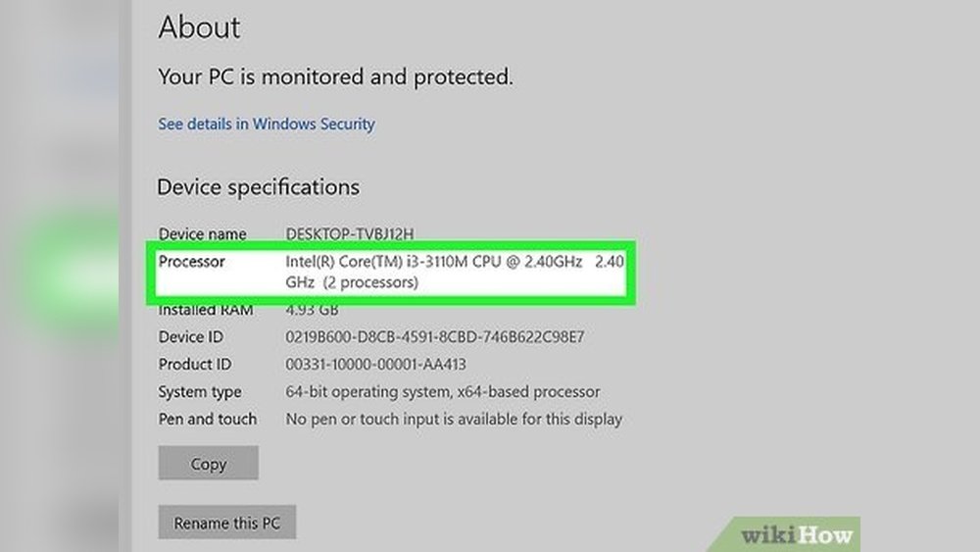Select the About page heading
The width and height of the screenshot is (980, 552).
pos(199,27)
